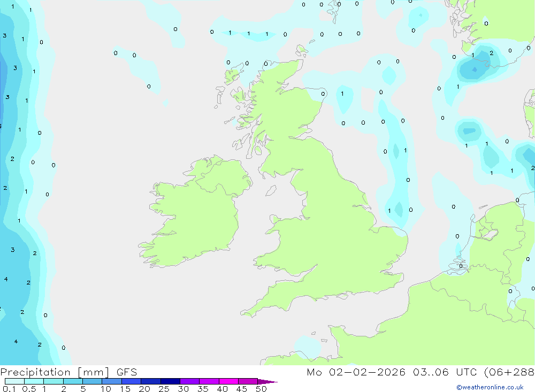535x392 pixels.
Task: Click the Isle of Man outline
Action: pos(271,190)
